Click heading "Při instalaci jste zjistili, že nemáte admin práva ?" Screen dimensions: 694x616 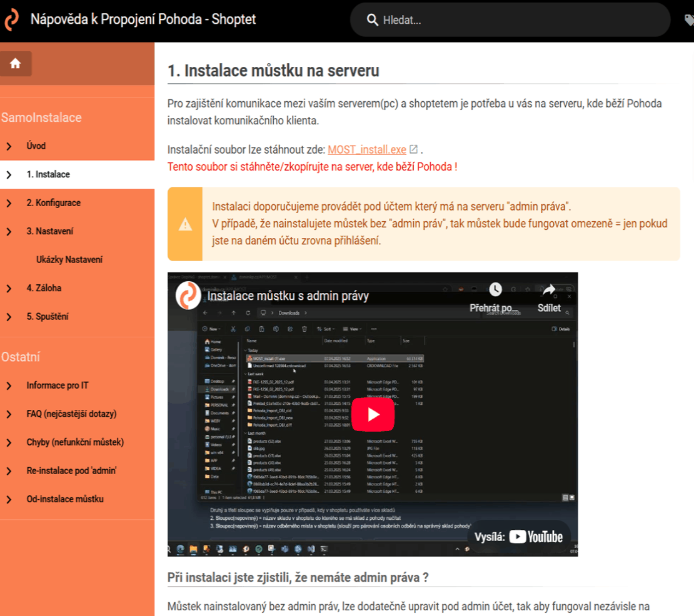[x=298, y=577]
